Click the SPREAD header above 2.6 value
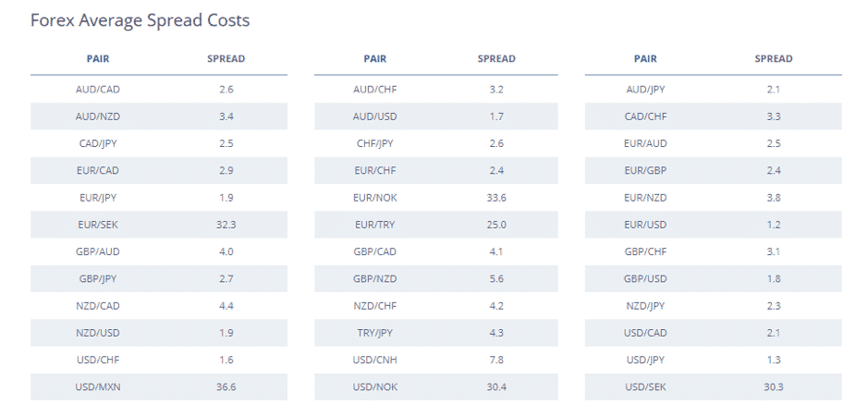Screen dimensions: 868x404 click(x=226, y=58)
